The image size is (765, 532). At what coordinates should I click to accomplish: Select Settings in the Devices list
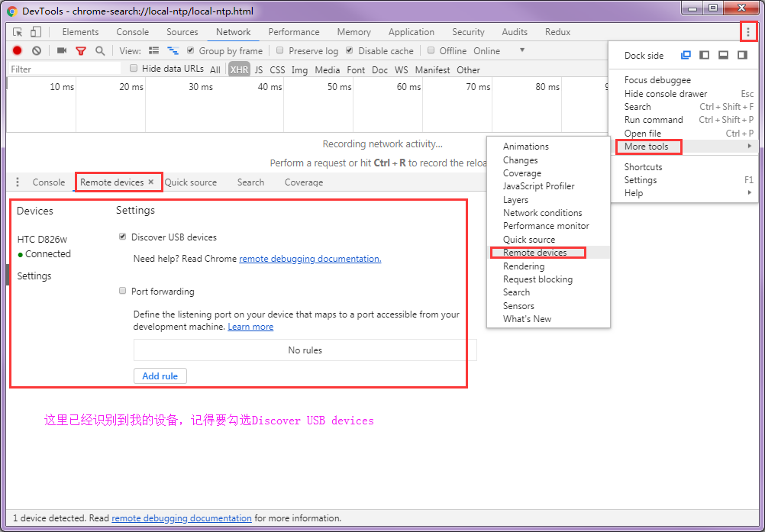pos(34,276)
